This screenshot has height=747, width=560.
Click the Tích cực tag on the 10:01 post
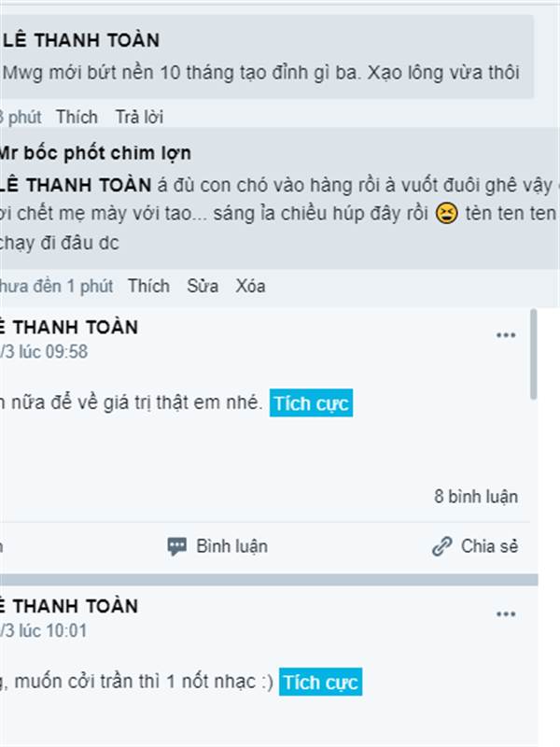click(320, 682)
